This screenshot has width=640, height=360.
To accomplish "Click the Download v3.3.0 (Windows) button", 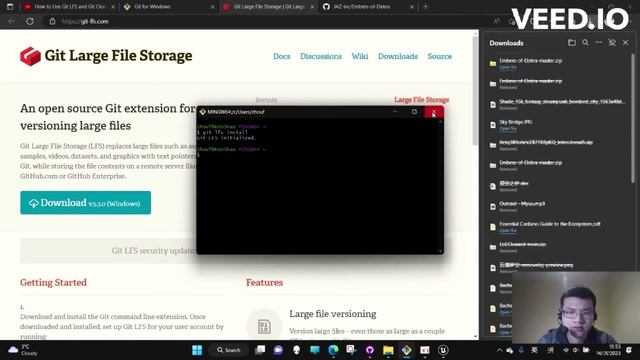I will (x=85, y=202).
